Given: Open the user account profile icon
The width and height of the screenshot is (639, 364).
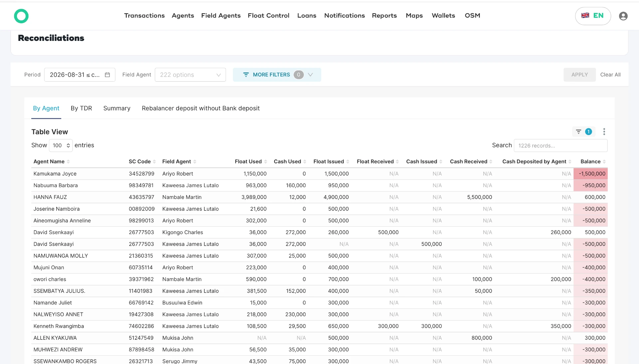Looking at the screenshot, I should (623, 16).
